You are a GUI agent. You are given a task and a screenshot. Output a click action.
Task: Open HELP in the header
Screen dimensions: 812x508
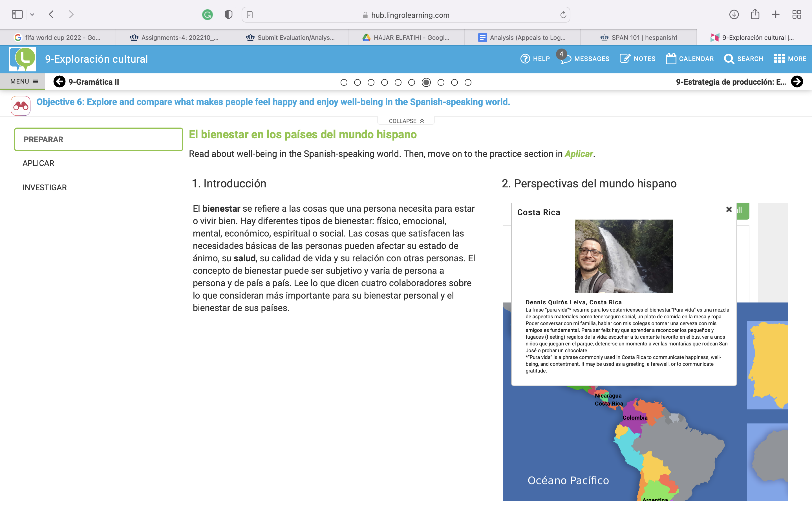click(x=535, y=59)
